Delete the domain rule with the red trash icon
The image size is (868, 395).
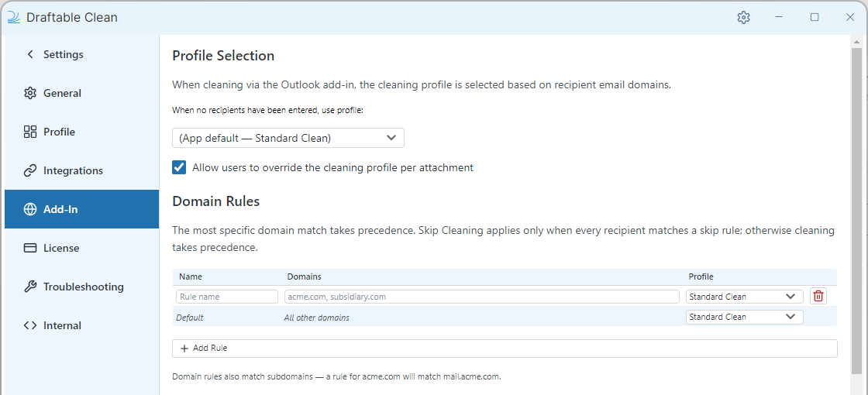pos(818,296)
